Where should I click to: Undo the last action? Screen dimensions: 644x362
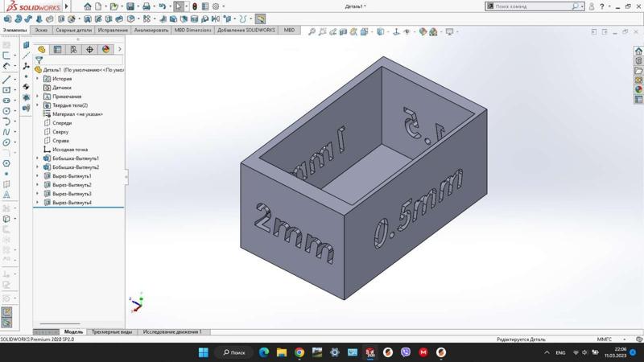point(163,6)
